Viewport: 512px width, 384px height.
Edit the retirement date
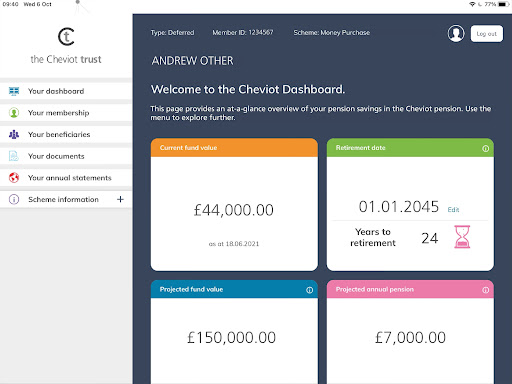453,210
